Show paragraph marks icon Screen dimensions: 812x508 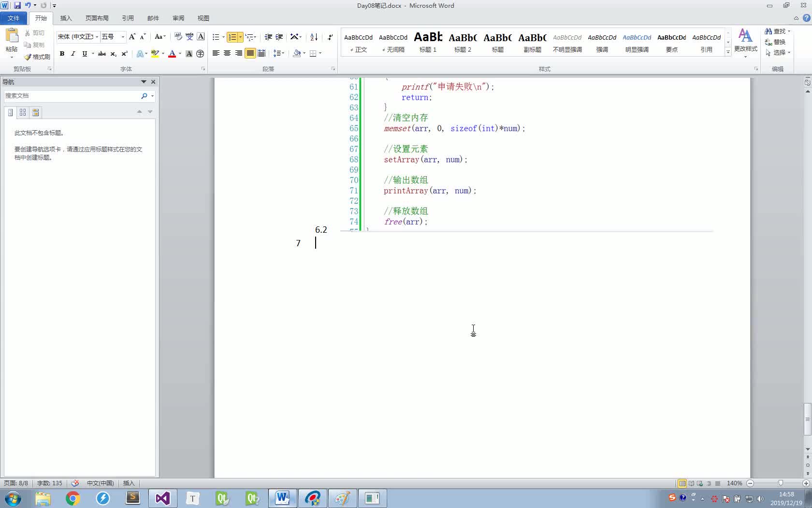[330, 37]
